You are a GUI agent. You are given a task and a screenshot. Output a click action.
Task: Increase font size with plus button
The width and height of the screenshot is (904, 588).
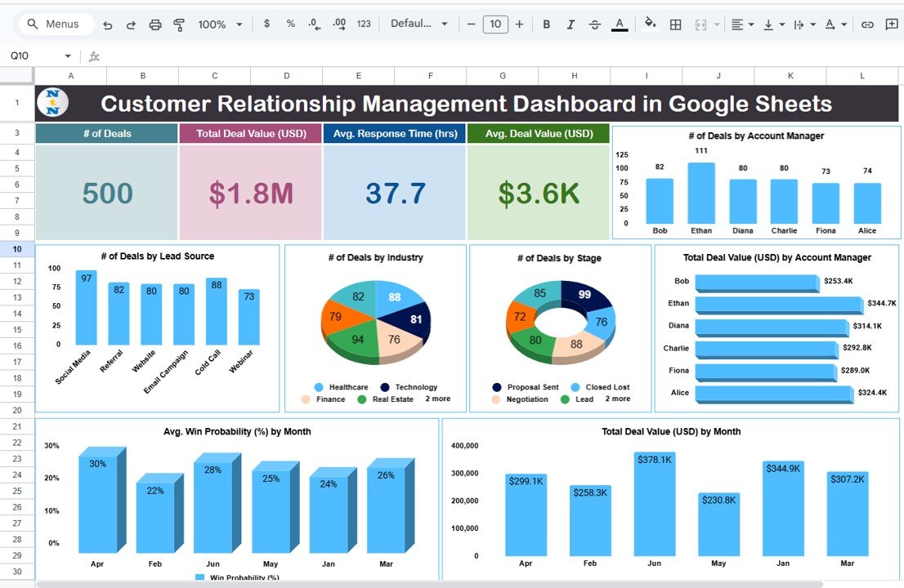[519, 24]
